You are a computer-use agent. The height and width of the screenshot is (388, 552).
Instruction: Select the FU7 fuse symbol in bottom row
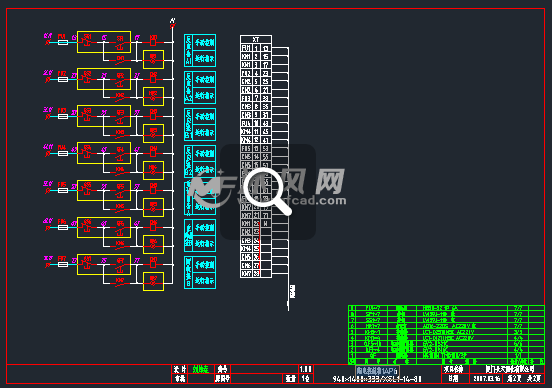click(x=63, y=264)
